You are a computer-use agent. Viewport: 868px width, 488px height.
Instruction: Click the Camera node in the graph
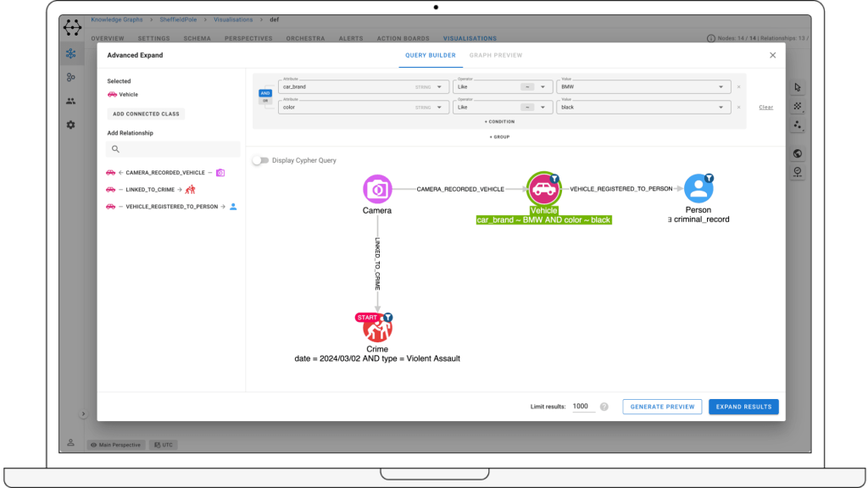(x=377, y=189)
